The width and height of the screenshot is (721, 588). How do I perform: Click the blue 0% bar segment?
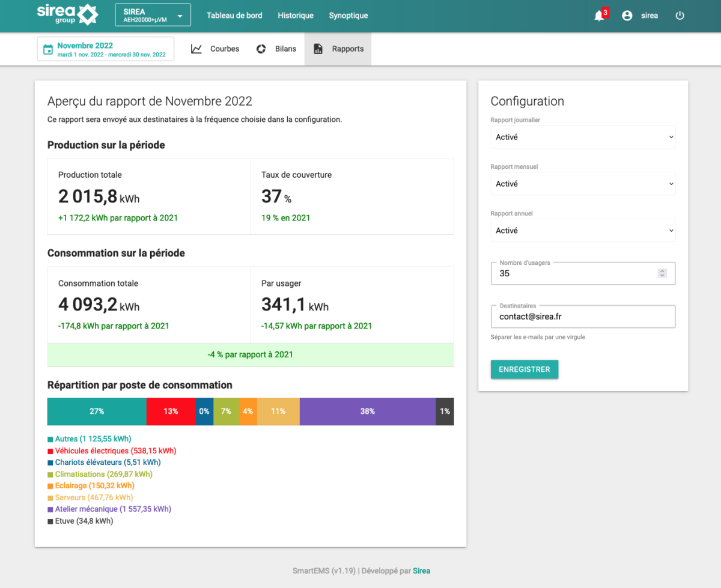pos(204,411)
